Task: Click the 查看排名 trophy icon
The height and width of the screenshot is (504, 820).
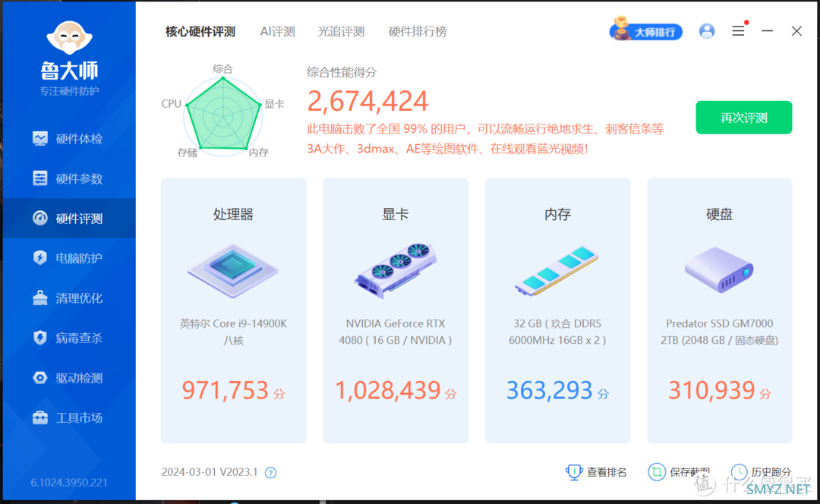Action: pyautogui.click(x=574, y=472)
